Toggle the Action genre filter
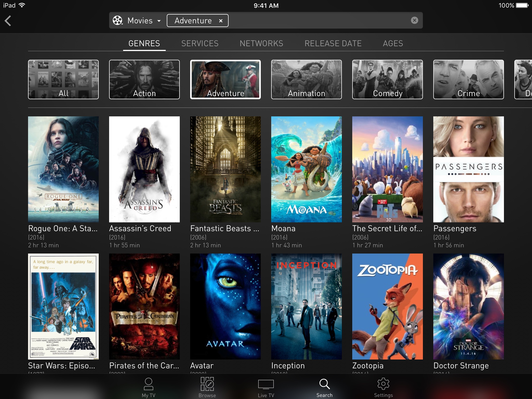 pos(144,79)
